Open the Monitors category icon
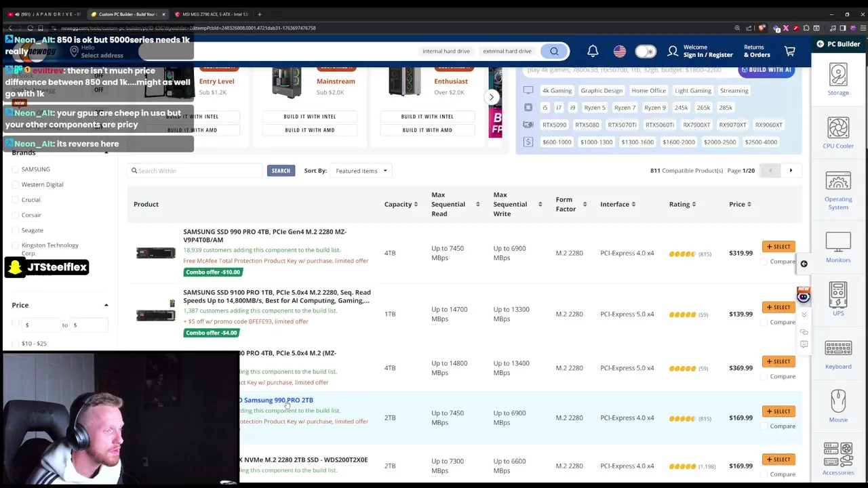 838,247
